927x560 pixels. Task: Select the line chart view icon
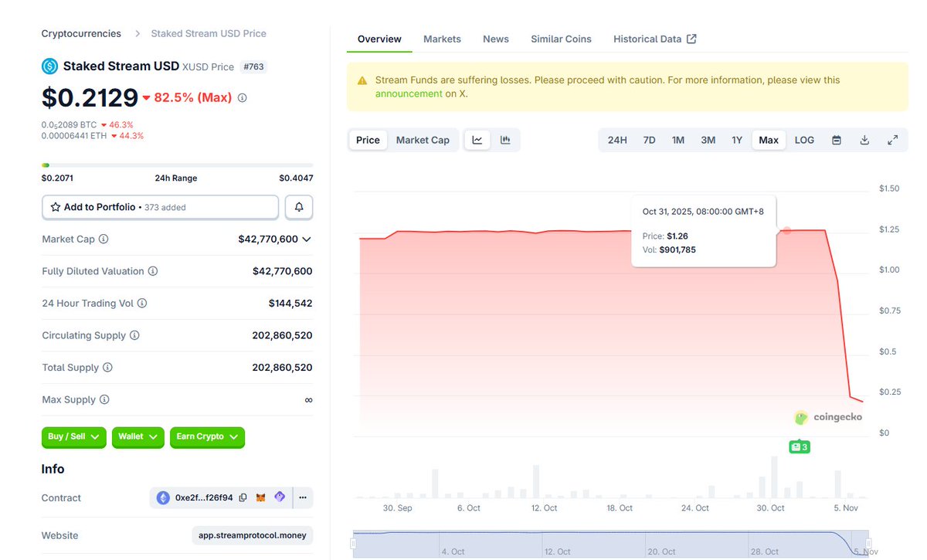tap(477, 140)
